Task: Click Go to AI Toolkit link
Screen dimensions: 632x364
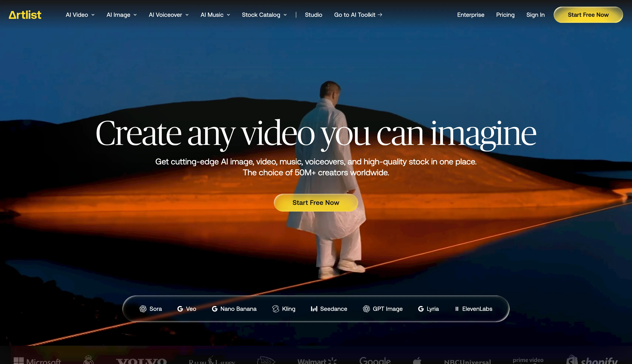Action: click(358, 15)
